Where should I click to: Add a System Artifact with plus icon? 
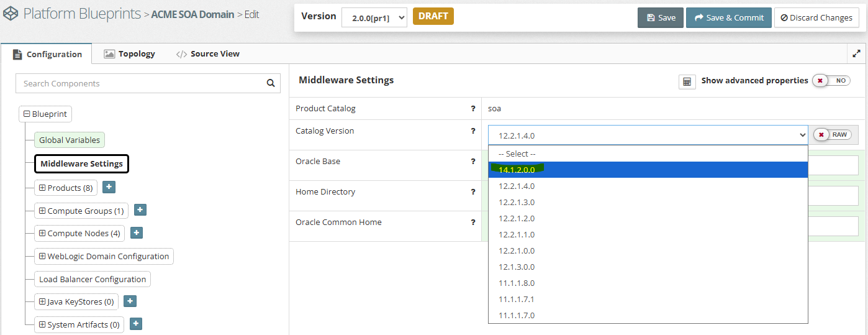pos(136,324)
